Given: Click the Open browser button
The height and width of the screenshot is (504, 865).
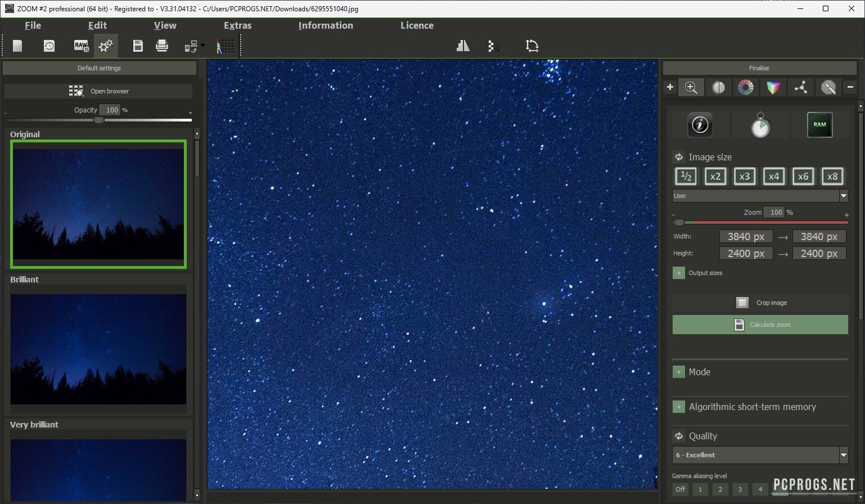Looking at the screenshot, I should [x=99, y=91].
